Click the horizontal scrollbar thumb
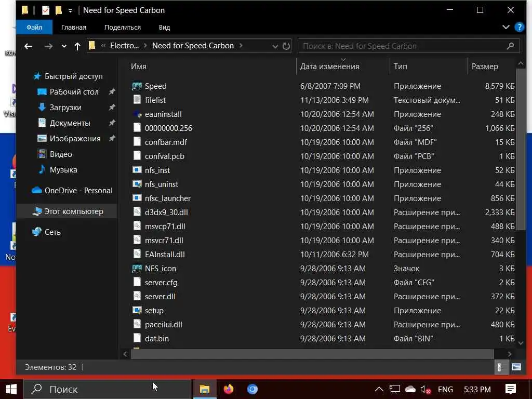 [312, 354]
